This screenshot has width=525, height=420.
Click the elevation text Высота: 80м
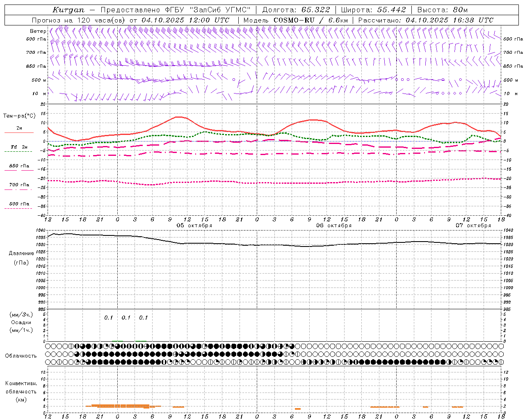point(443,10)
